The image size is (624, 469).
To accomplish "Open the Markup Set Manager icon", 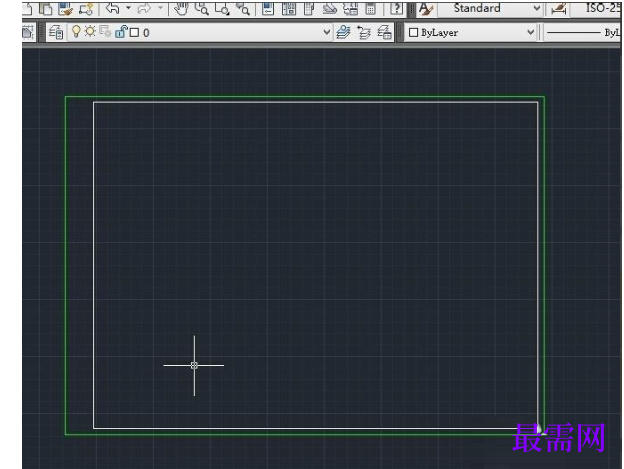I will pyautogui.click(x=351, y=8).
